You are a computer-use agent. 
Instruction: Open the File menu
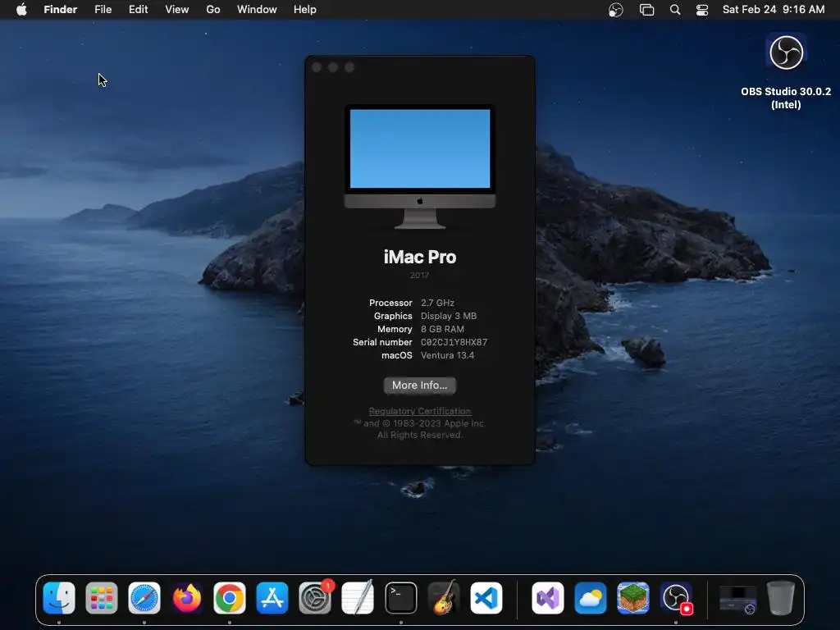103,10
